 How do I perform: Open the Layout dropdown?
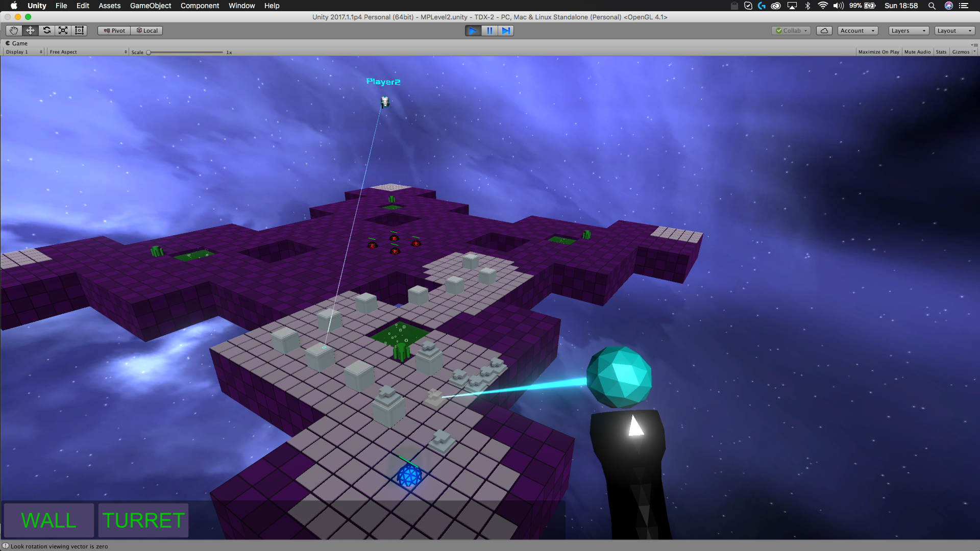(954, 31)
